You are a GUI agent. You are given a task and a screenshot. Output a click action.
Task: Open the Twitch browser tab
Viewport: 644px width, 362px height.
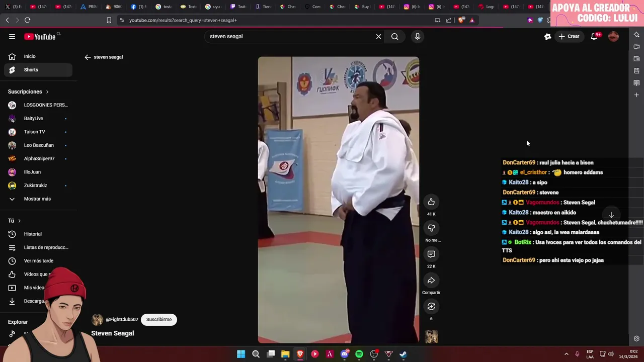pyautogui.click(x=238, y=7)
